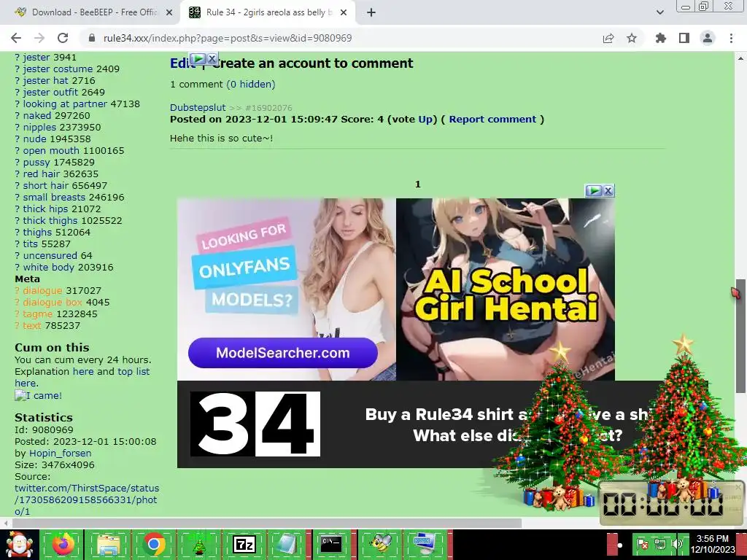
Task: Open the looking at partner tag
Action: coord(65,104)
